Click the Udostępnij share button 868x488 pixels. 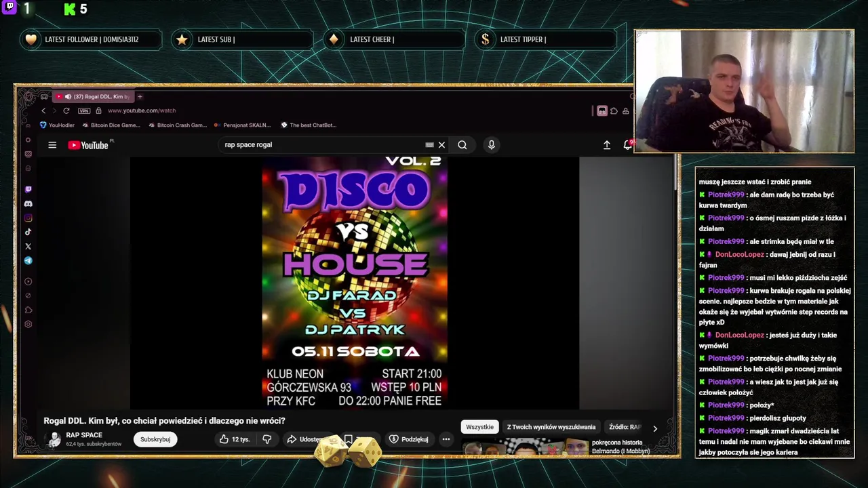tap(305, 439)
